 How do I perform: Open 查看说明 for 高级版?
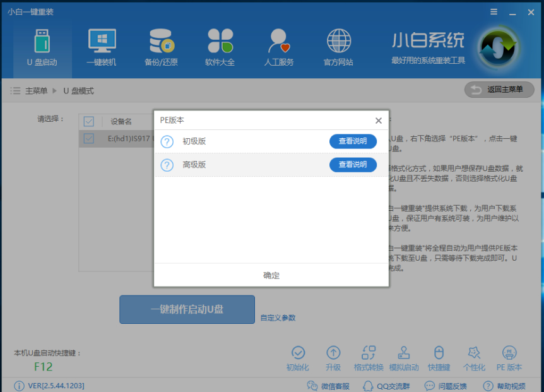(353, 165)
